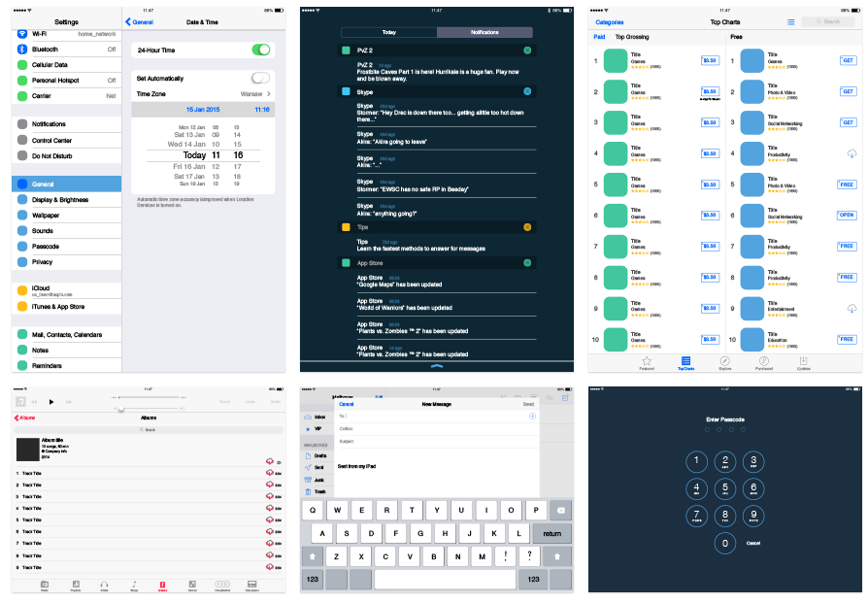Viewport: 868px width, 602px height.
Task: Download free app ranked 4 from cloud
Action: click(x=851, y=153)
